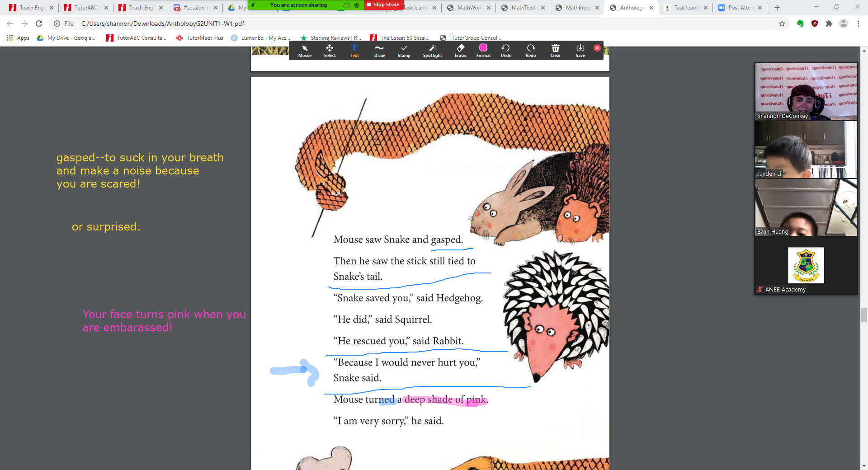Screen dimensions: 868x470
Task: Reload the current PDF page
Action: pyautogui.click(x=39, y=23)
